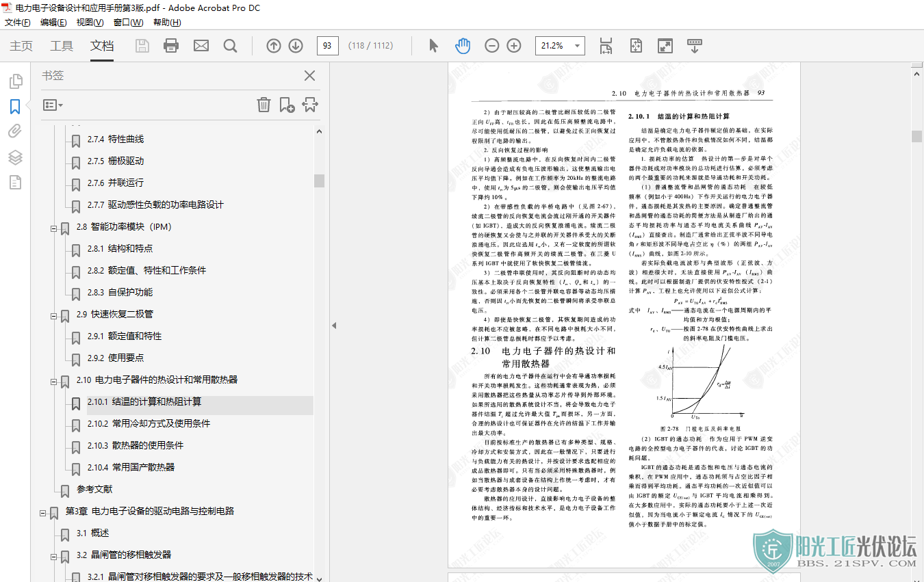Collapse the 第3章 chapter node

tap(42, 512)
